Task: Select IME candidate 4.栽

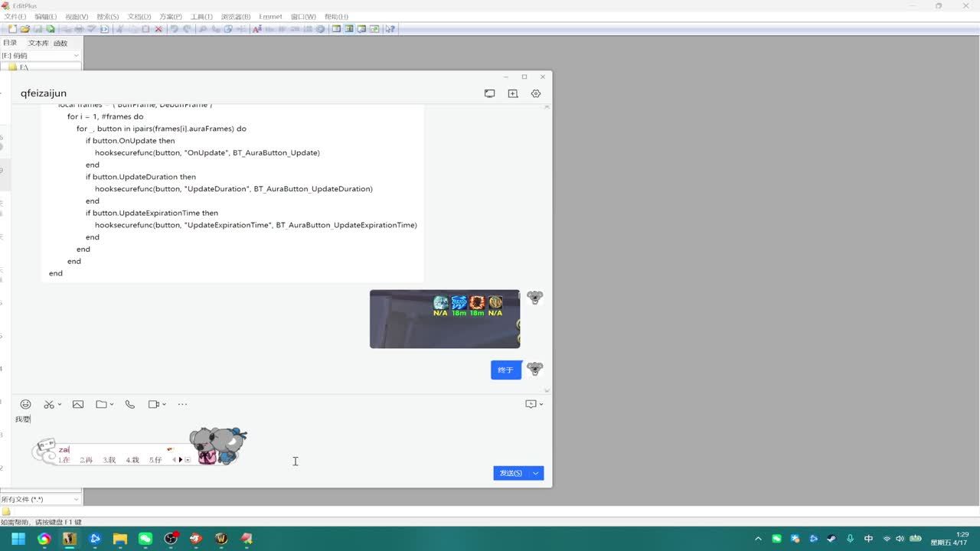Action: pyautogui.click(x=132, y=460)
